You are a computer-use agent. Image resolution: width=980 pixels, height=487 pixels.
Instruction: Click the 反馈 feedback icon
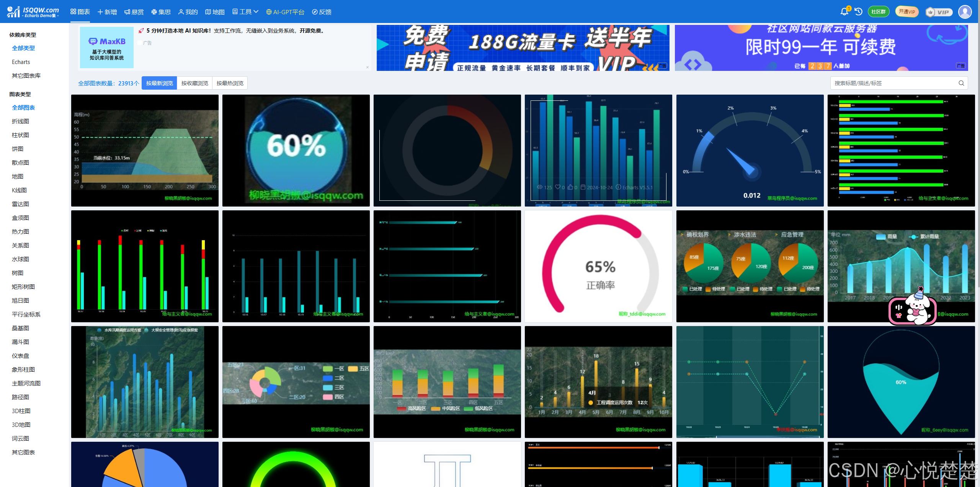[x=315, y=11]
